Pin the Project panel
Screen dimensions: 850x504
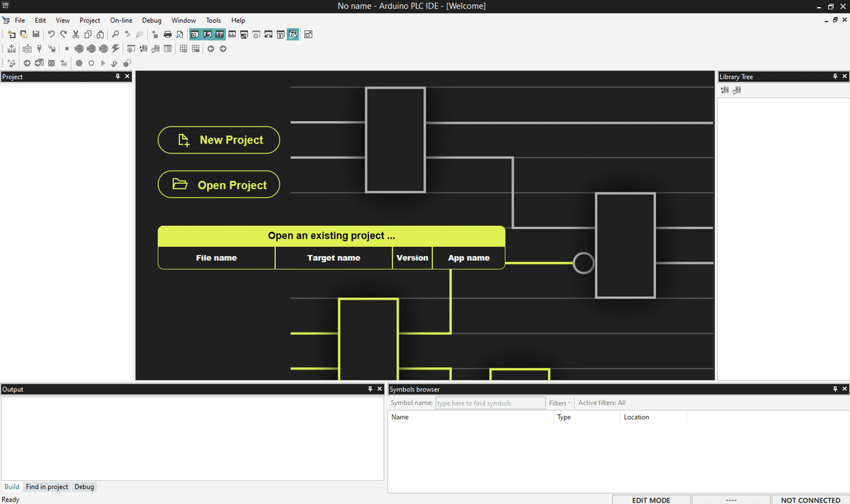[118, 76]
